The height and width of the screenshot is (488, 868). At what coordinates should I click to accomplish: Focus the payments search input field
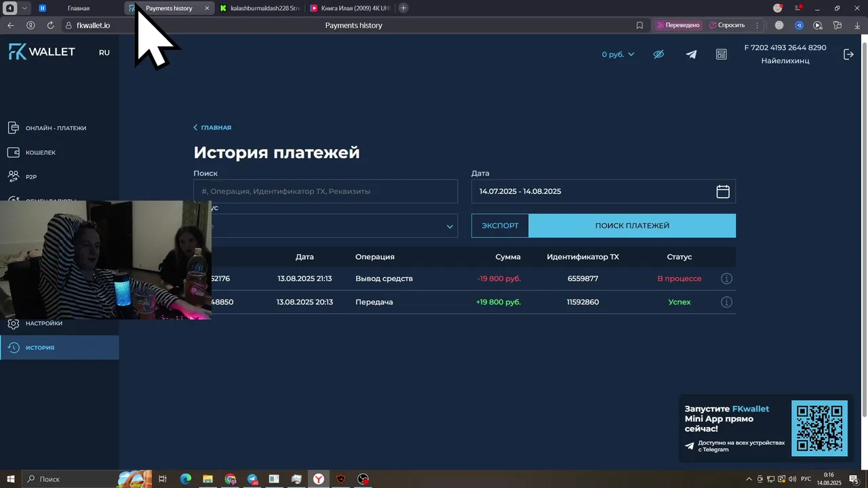(325, 191)
